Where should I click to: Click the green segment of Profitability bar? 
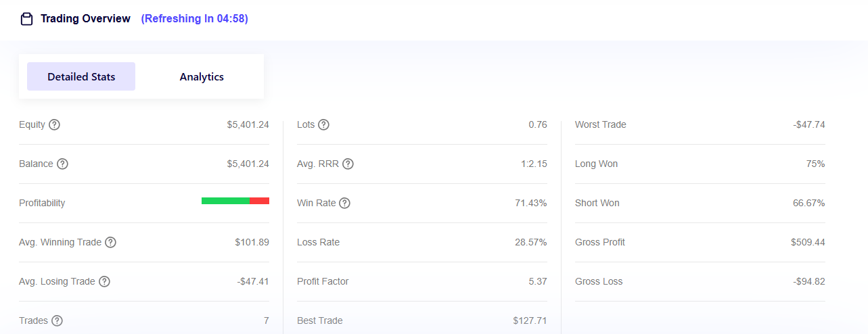click(x=225, y=201)
